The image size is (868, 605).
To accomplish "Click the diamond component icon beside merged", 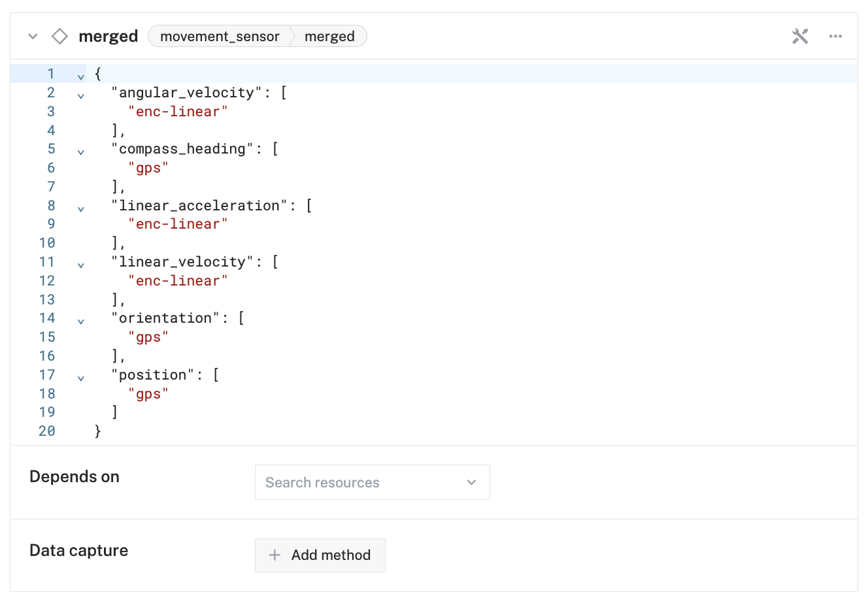I will click(x=59, y=36).
